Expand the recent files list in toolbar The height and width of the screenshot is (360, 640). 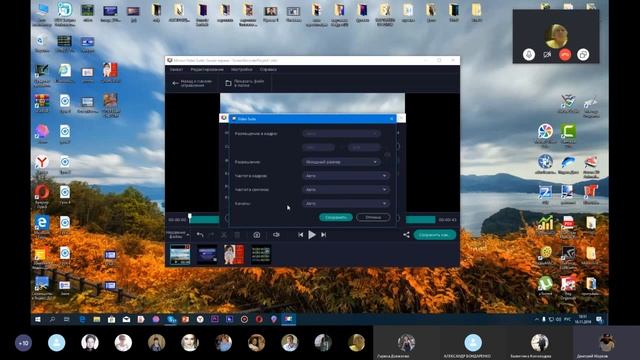[x=188, y=235]
